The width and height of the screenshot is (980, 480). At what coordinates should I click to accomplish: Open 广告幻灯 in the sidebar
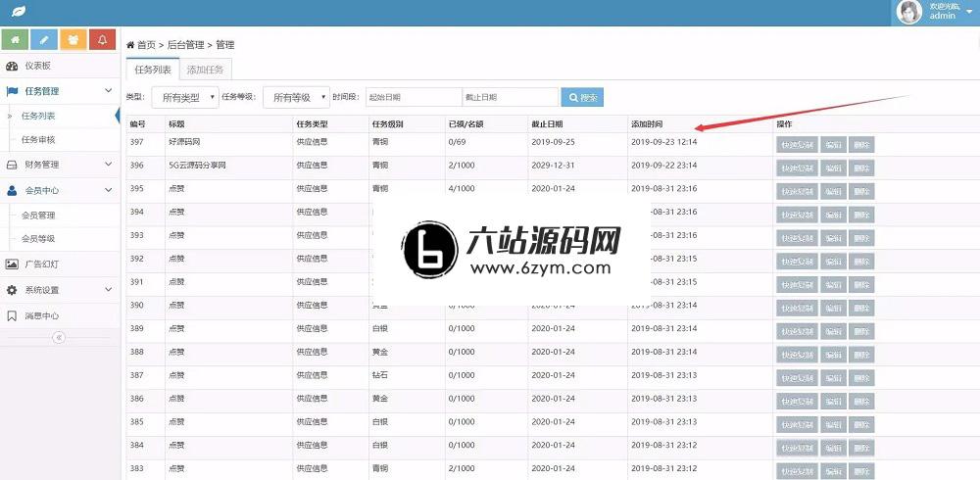pos(41,264)
